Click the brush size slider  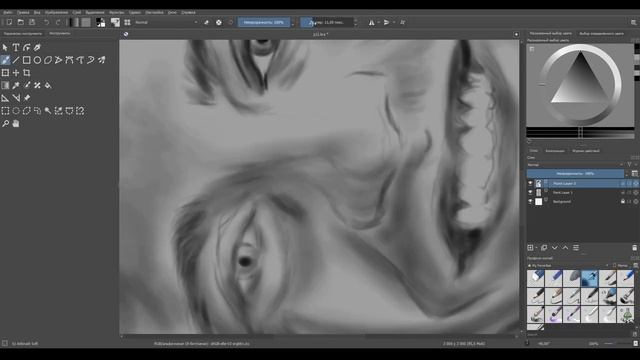coord(327,22)
